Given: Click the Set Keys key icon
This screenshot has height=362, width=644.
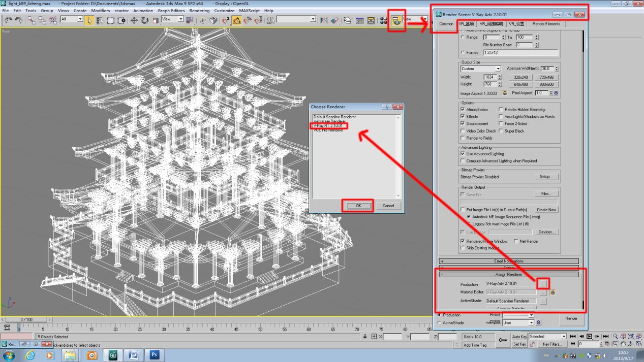Looking at the screenshot, I should pyautogui.click(x=503, y=340).
